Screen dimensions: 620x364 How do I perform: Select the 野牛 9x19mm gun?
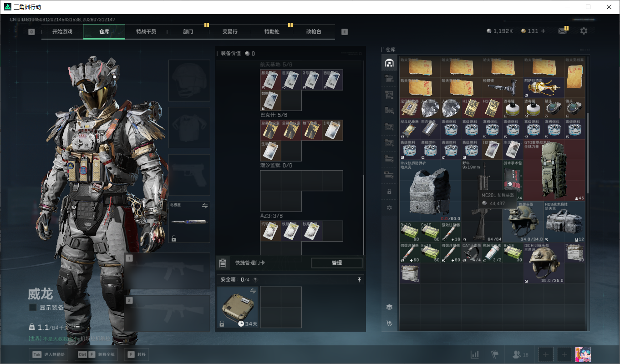click(x=482, y=201)
